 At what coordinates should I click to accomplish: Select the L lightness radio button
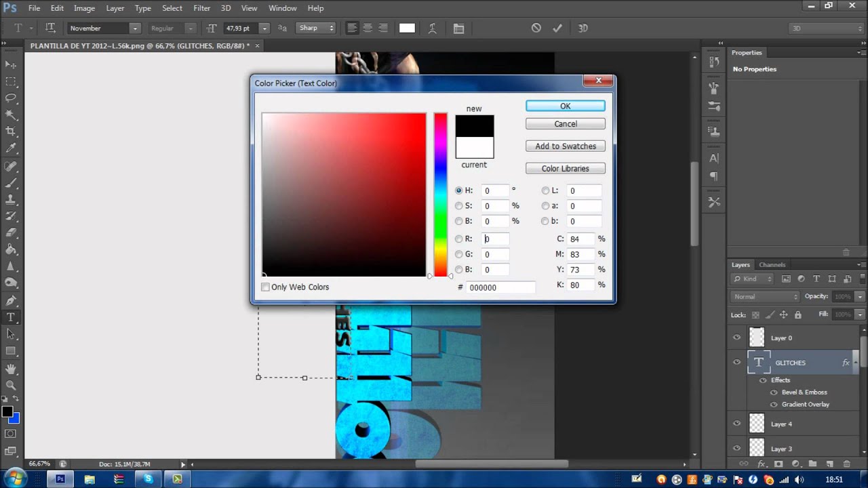(545, 190)
